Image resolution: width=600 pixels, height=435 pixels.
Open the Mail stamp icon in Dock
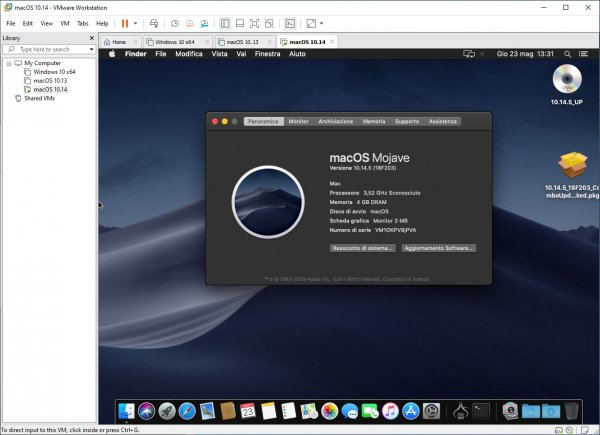pyautogui.click(x=207, y=411)
